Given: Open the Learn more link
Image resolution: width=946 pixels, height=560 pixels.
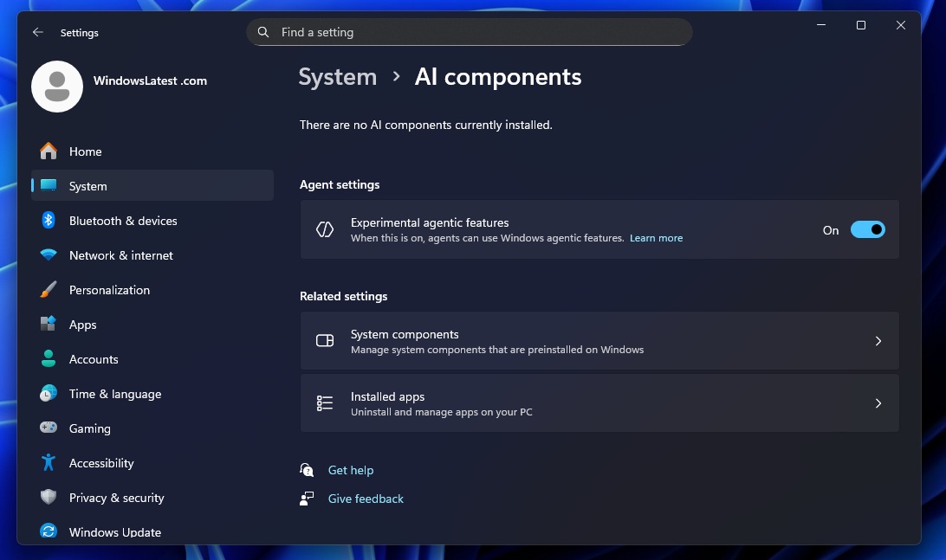Looking at the screenshot, I should [656, 237].
